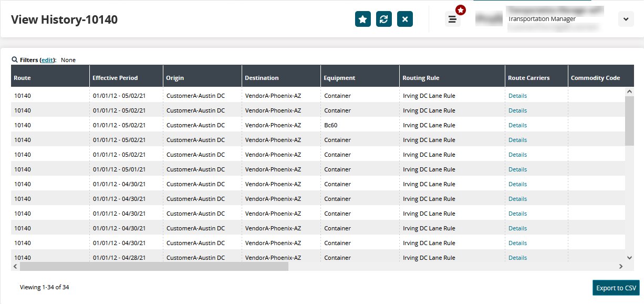Click the search filters magnifier icon
644x304 pixels.
pyautogui.click(x=15, y=60)
